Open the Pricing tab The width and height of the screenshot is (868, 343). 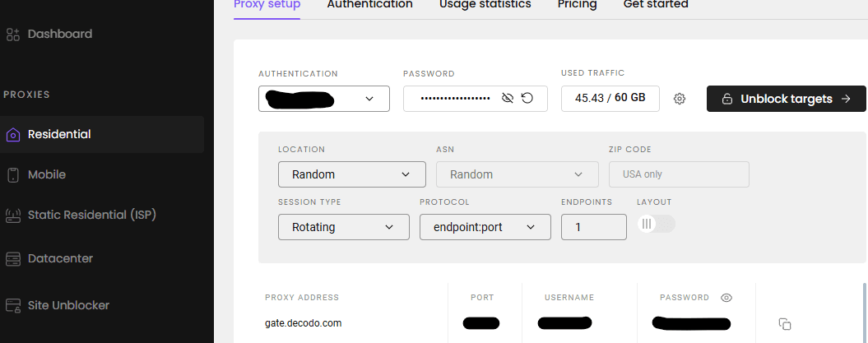[577, 5]
